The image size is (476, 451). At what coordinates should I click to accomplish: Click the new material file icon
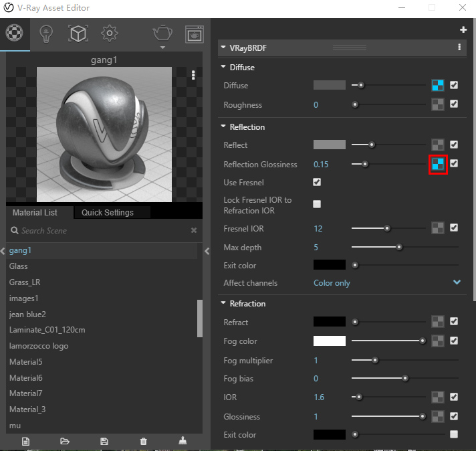pos(25,441)
